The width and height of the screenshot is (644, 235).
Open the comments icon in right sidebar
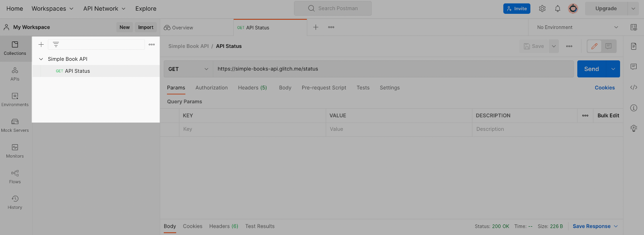point(633,67)
